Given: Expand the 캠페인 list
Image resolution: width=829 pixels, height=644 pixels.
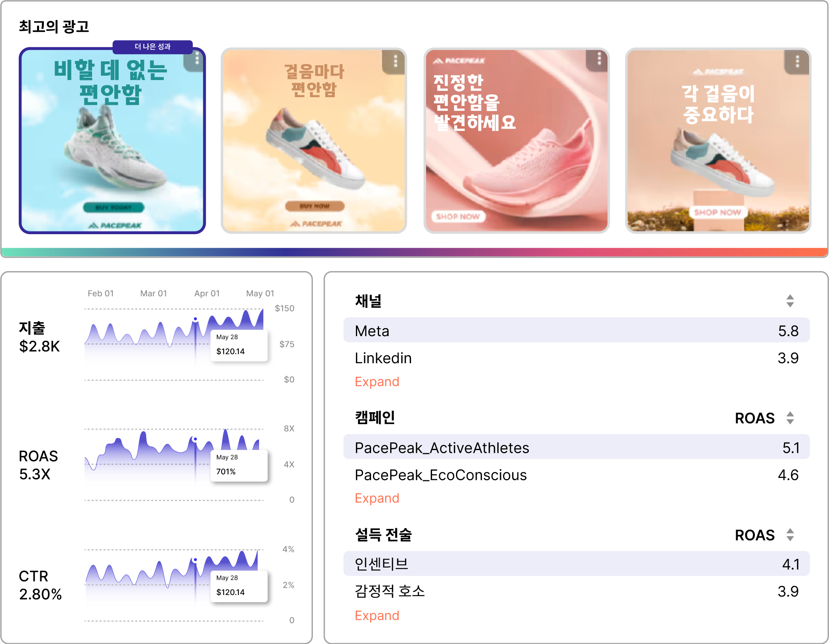Looking at the screenshot, I should coord(377,498).
